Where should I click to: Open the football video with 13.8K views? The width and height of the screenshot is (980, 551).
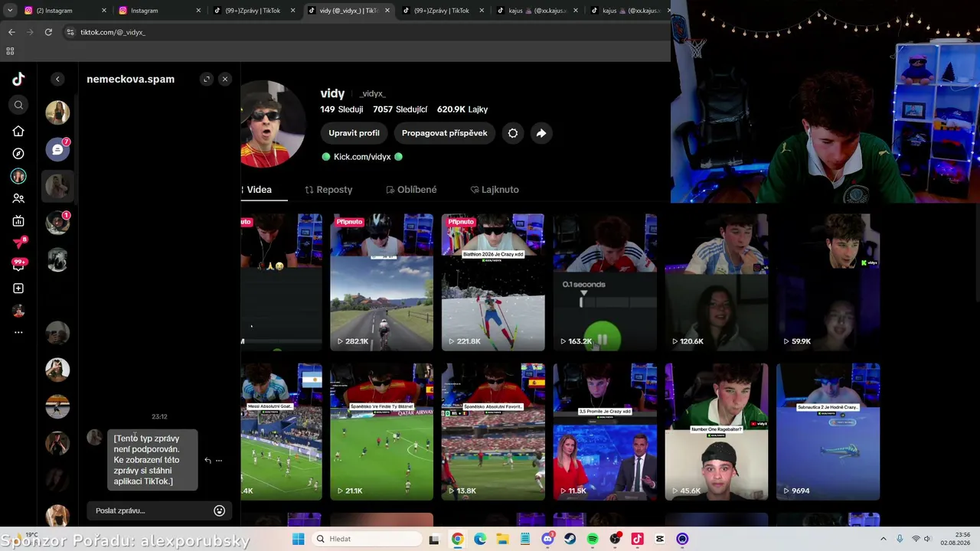[x=493, y=432]
